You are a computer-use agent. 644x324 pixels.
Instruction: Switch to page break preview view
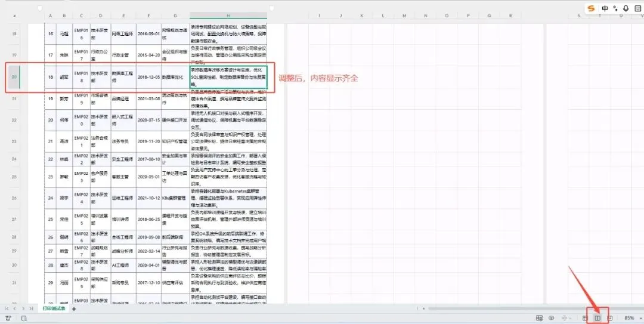coord(597,318)
